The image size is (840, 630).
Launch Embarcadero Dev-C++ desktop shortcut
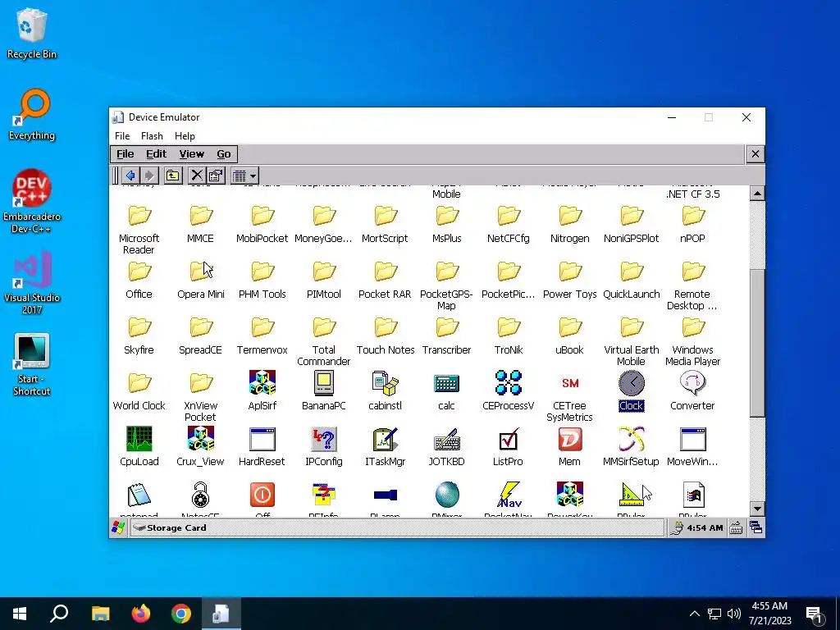[32, 202]
